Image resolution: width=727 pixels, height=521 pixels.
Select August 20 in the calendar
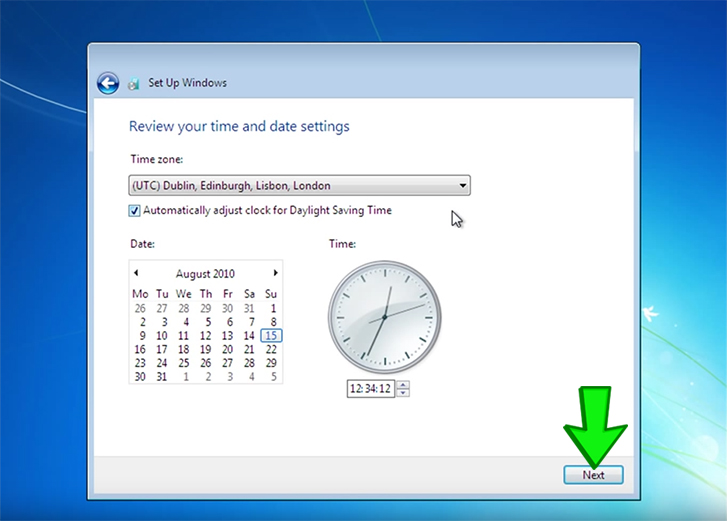click(x=227, y=349)
